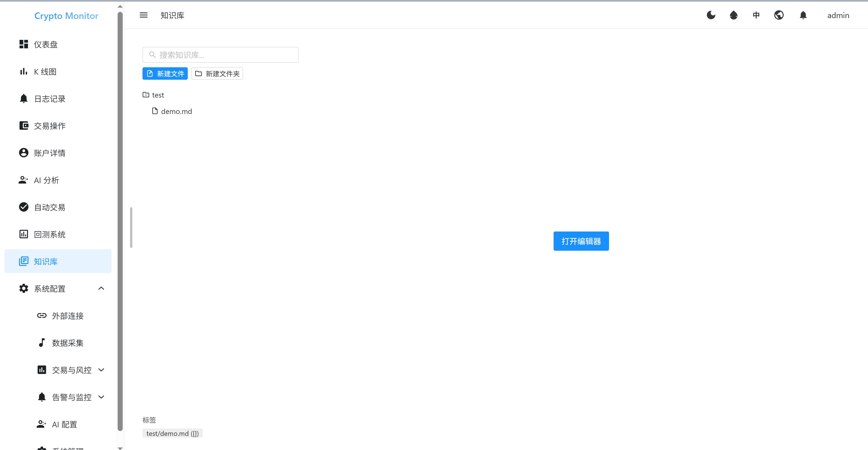Click the test folder icon
Image resolution: width=868 pixels, height=450 pixels.
(x=146, y=95)
